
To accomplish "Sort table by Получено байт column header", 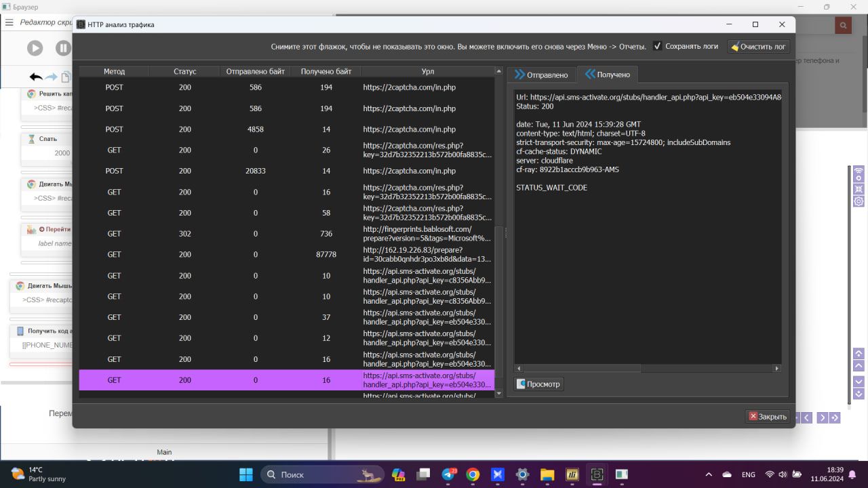I will (x=325, y=71).
